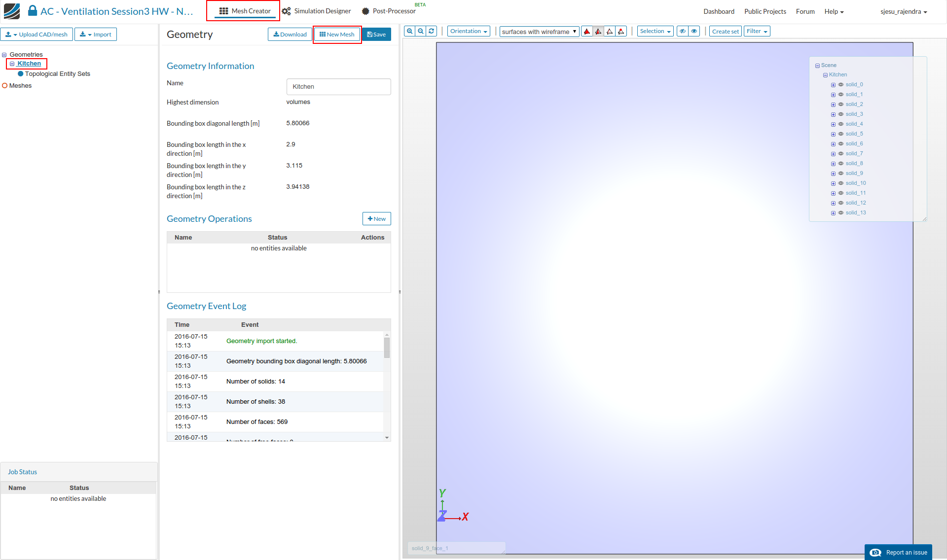This screenshot has height=560, width=947.
Task: Select the volume pick mode icon
Action: click(x=587, y=32)
